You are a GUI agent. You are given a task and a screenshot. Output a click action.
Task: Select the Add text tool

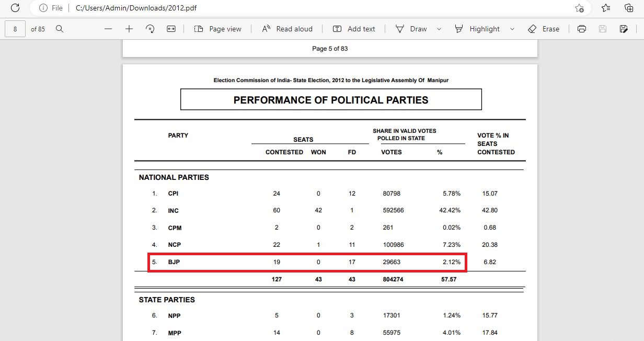pos(354,29)
